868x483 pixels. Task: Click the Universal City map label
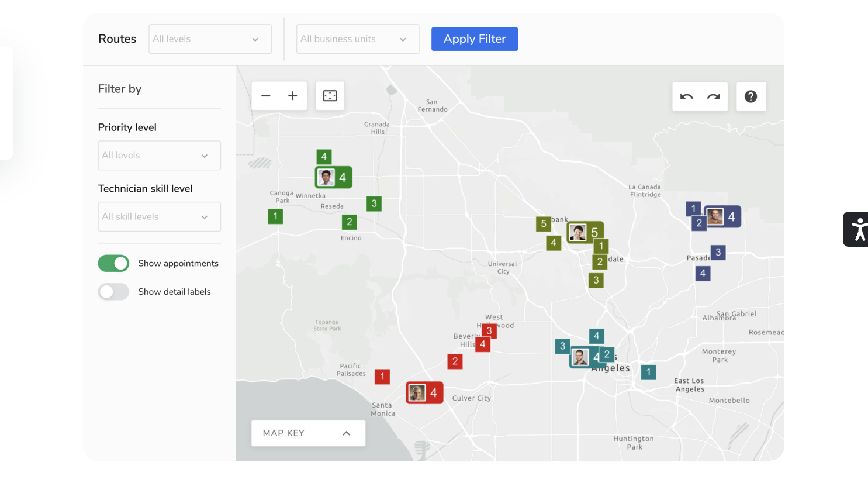click(x=503, y=267)
